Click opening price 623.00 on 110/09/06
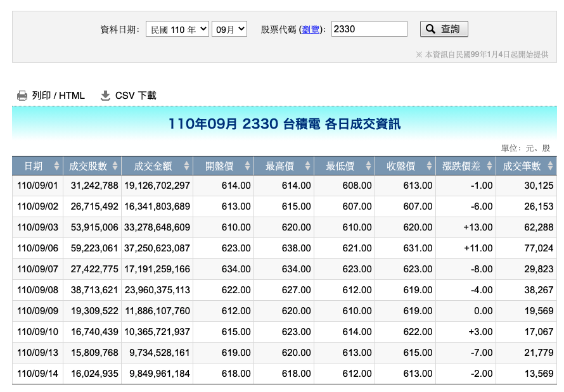Screen dimensions: 564x392 tap(236, 248)
